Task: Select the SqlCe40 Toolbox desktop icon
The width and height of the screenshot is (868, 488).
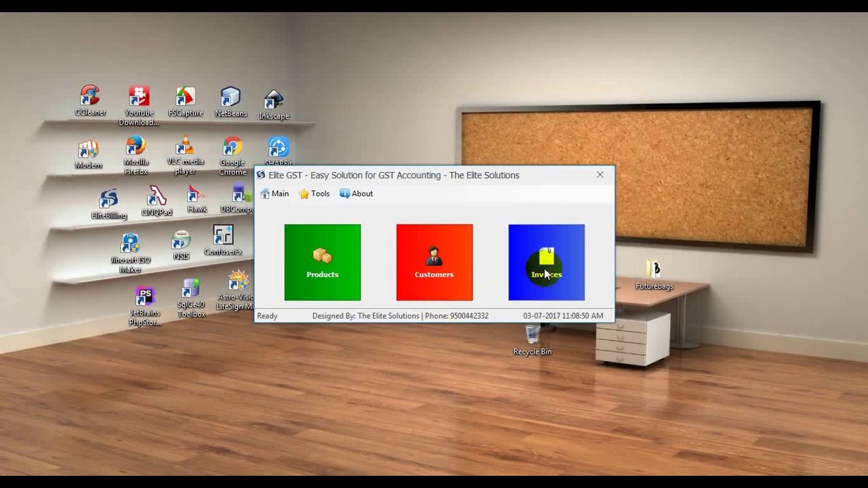Action: pos(191,298)
